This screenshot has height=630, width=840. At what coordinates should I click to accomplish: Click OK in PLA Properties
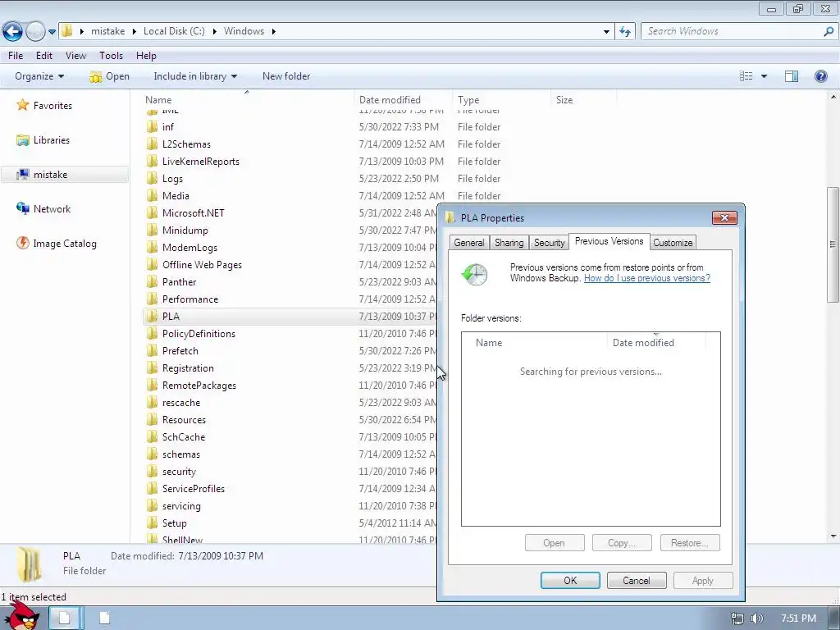click(570, 581)
